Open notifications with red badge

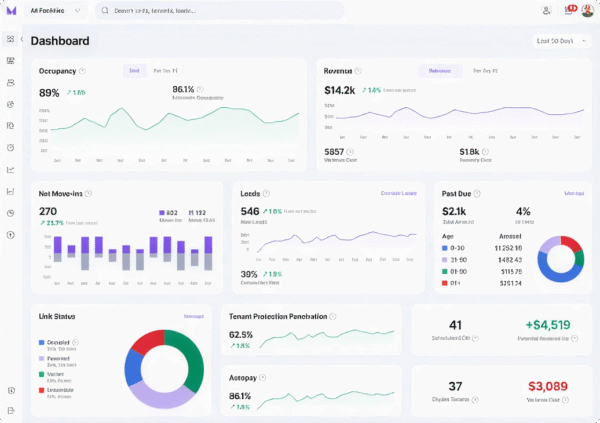[569, 10]
